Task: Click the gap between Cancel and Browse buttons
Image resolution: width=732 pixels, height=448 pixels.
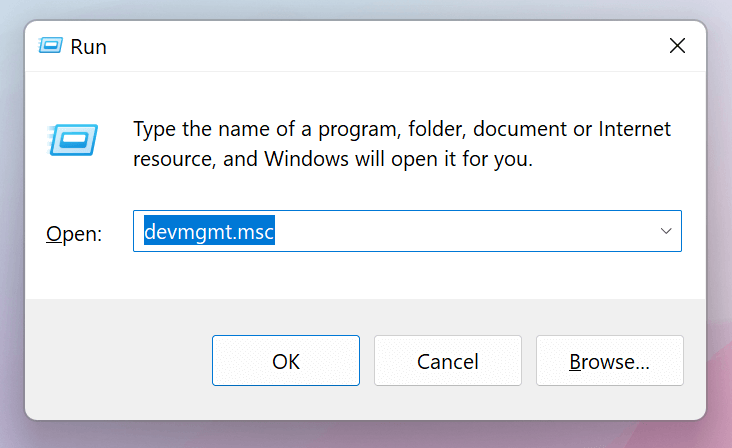Action: coord(529,361)
